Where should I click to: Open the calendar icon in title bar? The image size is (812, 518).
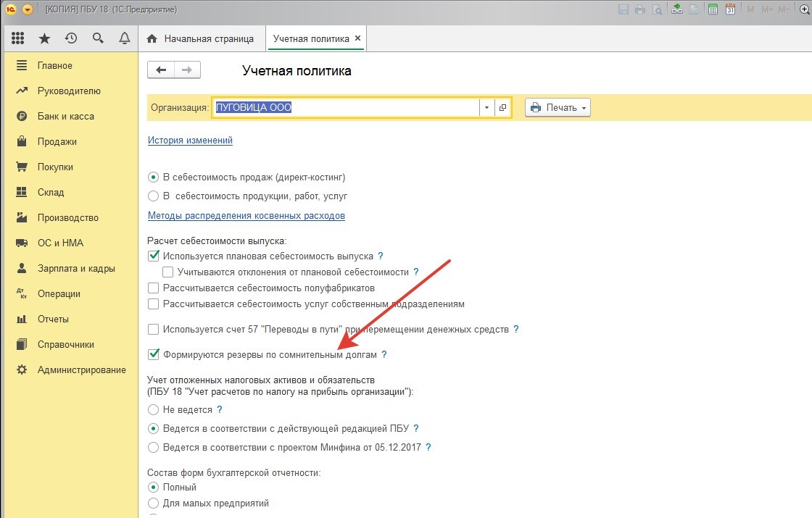click(x=730, y=9)
